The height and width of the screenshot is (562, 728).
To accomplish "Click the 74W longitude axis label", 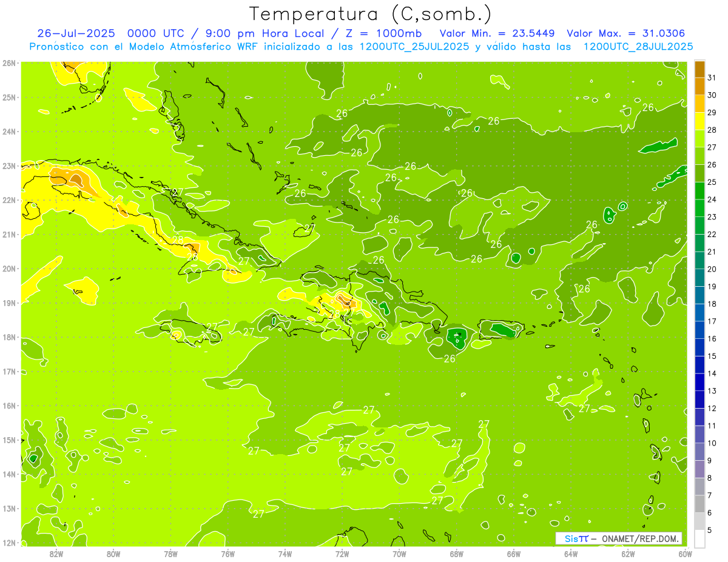I will click(285, 554).
